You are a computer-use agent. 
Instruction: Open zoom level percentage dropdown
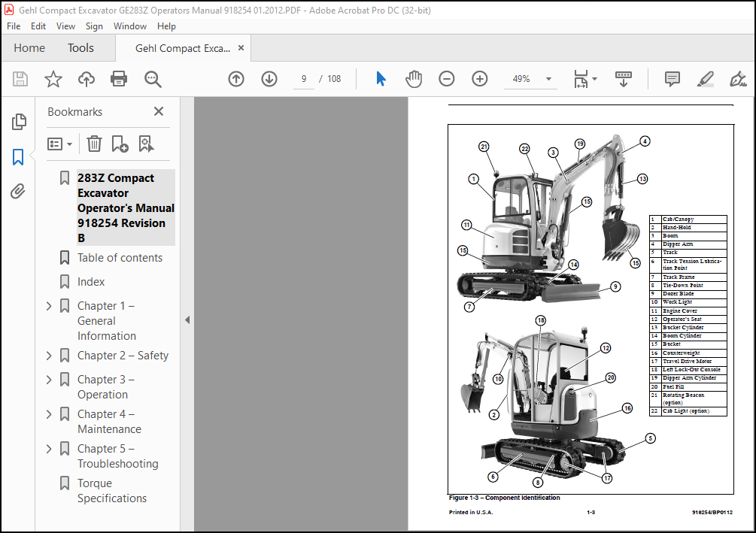pyautogui.click(x=548, y=79)
